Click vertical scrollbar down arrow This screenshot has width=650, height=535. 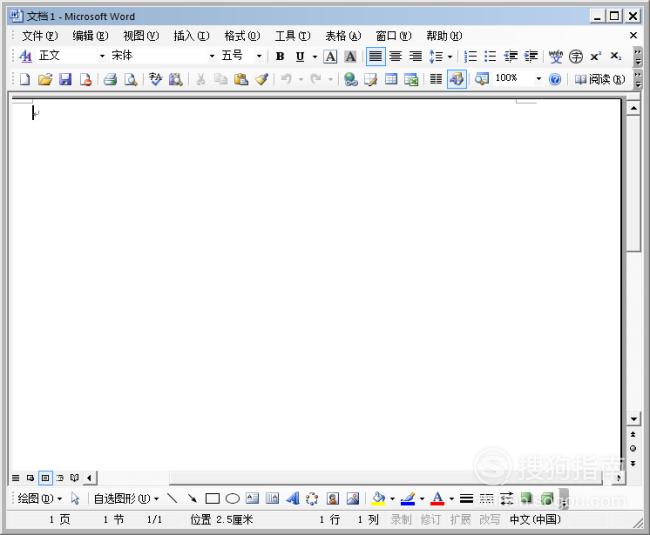(633, 419)
